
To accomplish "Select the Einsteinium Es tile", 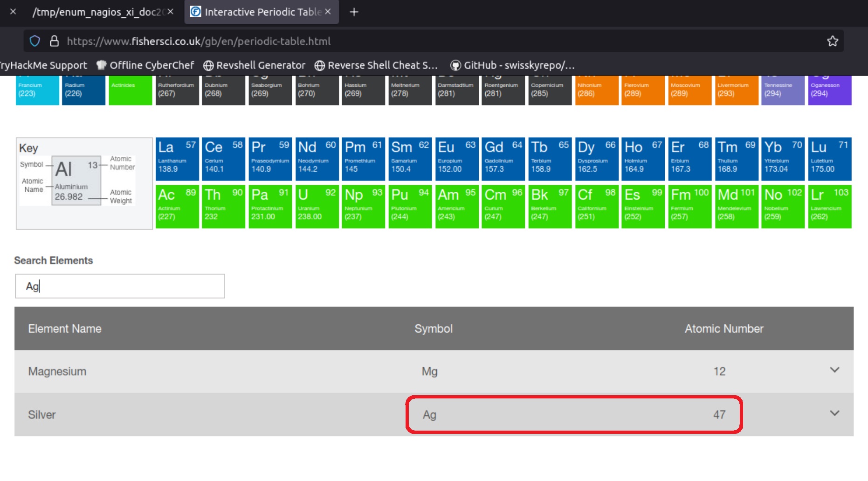I will tap(643, 207).
